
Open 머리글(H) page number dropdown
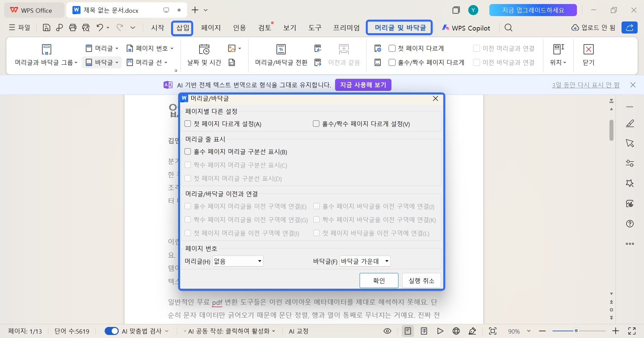click(238, 261)
